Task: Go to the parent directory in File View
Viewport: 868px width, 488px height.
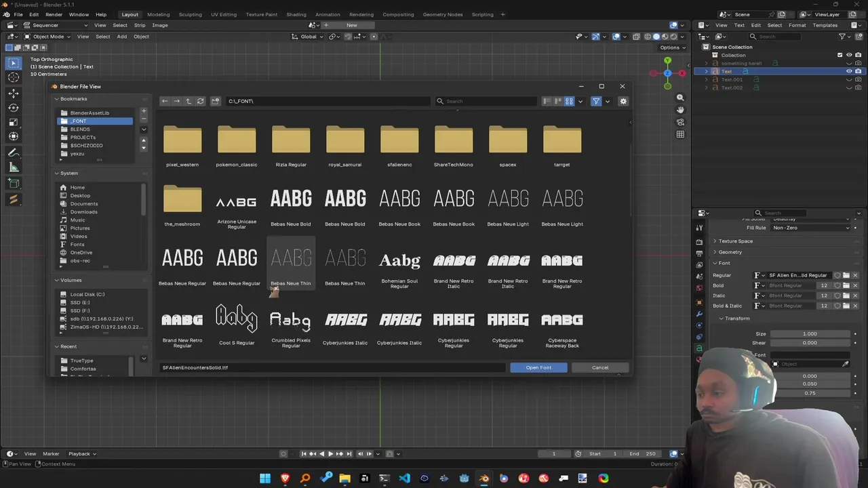Action: pyautogui.click(x=189, y=101)
